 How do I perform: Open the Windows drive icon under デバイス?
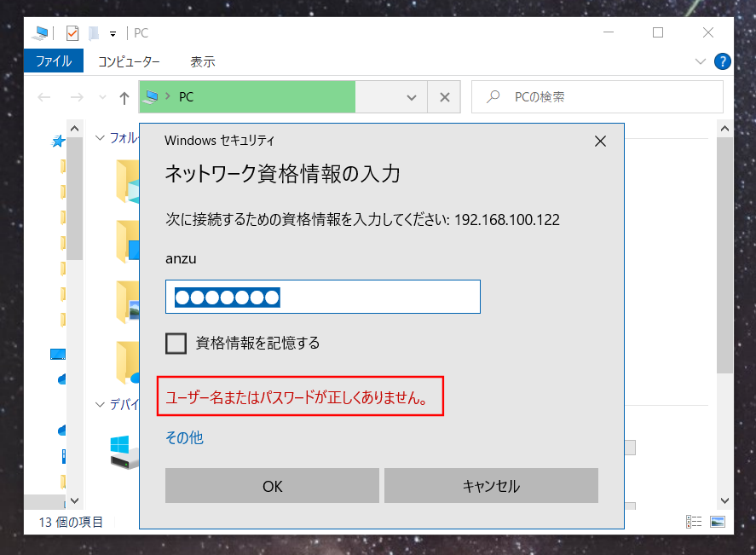pyautogui.click(x=119, y=450)
